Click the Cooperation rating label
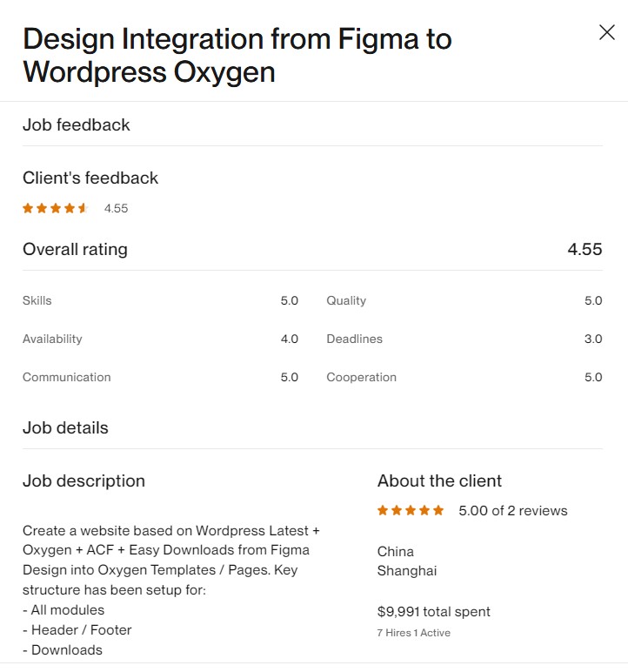This screenshot has height=672, width=628. (x=362, y=377)
